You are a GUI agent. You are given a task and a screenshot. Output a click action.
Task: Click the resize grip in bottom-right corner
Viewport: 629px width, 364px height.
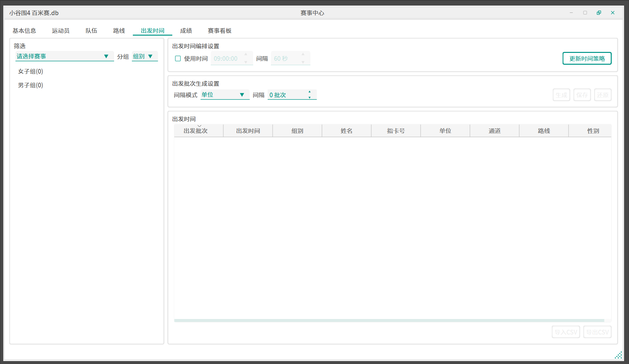(x=618, y=355)
